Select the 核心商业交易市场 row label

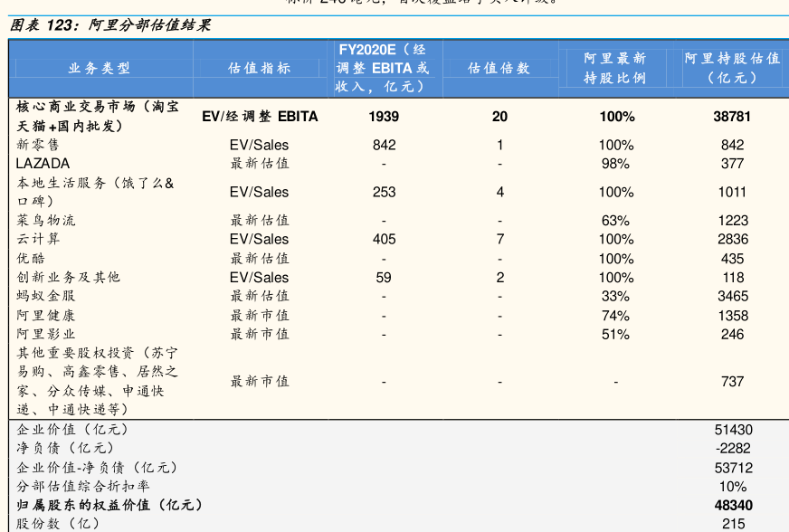97,117
